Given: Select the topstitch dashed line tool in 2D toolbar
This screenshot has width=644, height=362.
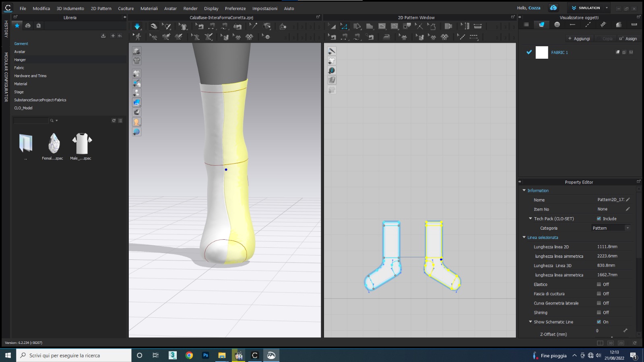Looking at the screenshot, I should coord(474,37).
